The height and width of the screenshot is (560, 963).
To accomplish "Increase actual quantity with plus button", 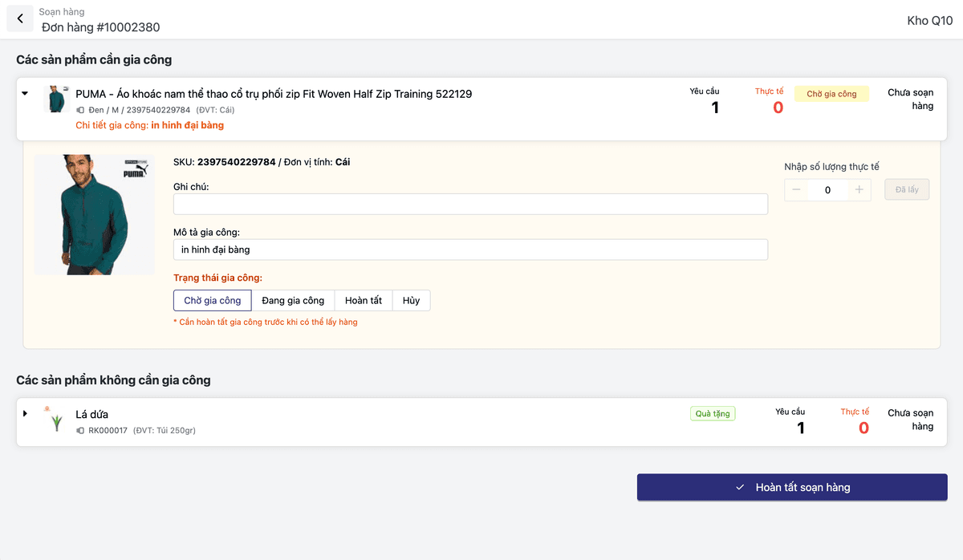I will [x=859, y=190].
